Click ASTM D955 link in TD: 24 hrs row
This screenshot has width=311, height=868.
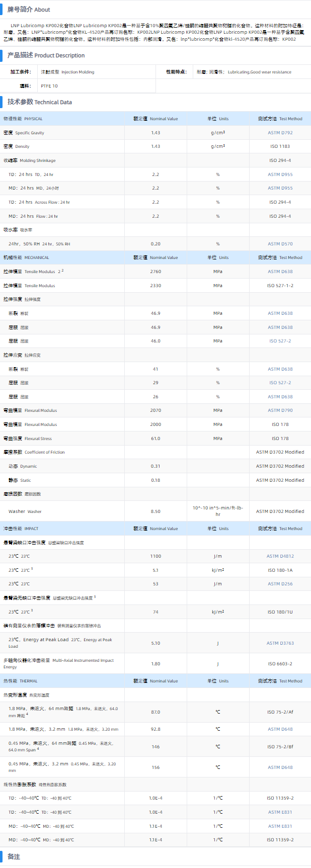pyautogui.click(x=280, y=175)
